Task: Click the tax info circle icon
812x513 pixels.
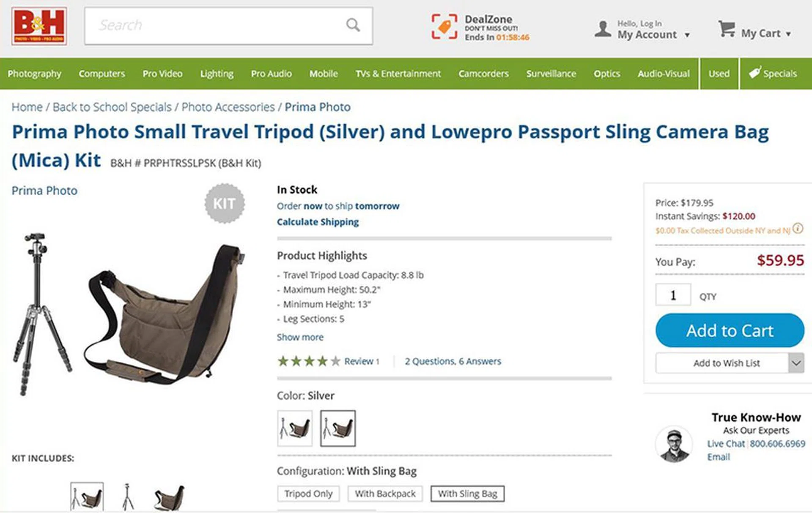Action: coord(798,229)
